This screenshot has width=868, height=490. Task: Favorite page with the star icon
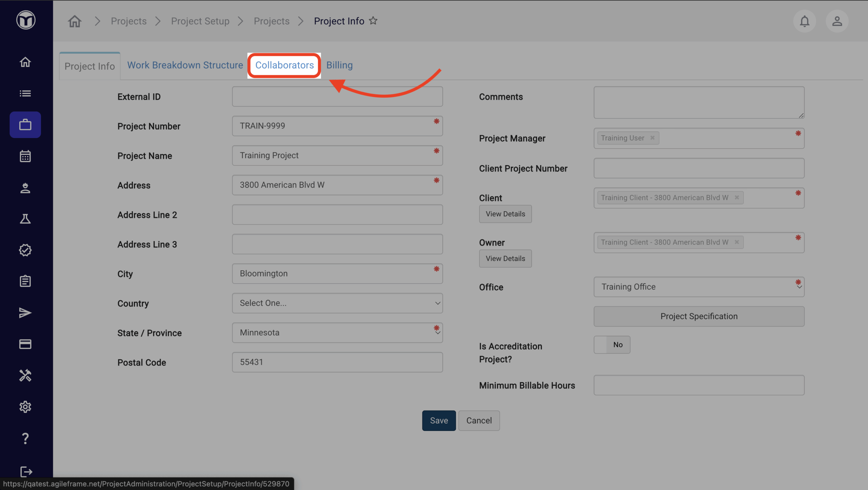373,21
